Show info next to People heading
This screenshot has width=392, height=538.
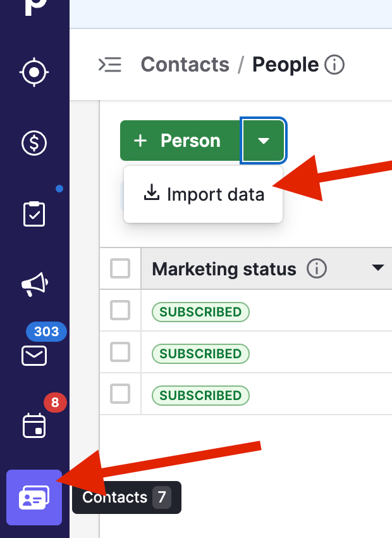point(334,65)
